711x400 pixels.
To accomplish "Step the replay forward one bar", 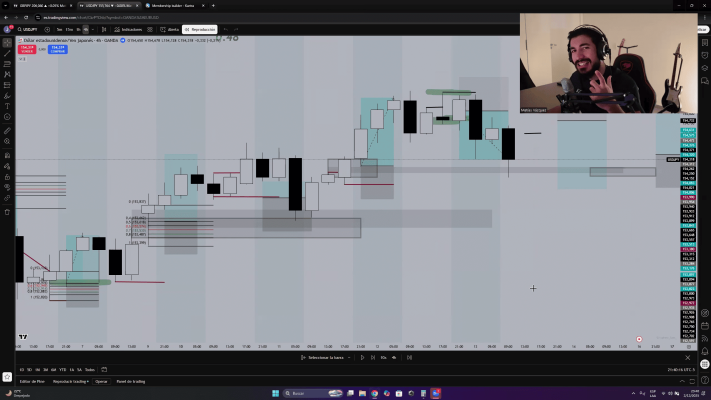I will pos(373,357).
